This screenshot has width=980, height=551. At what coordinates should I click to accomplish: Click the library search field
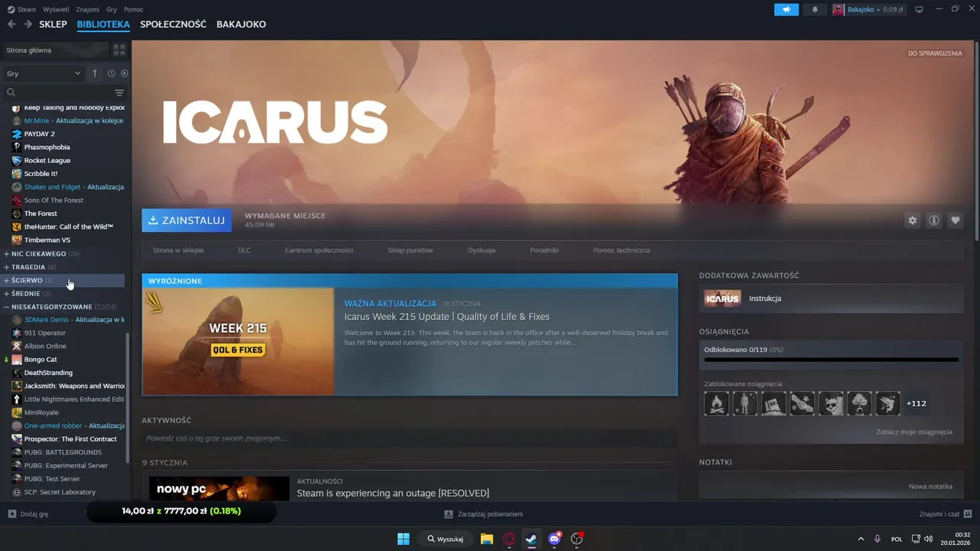click(x=57, y=93)
